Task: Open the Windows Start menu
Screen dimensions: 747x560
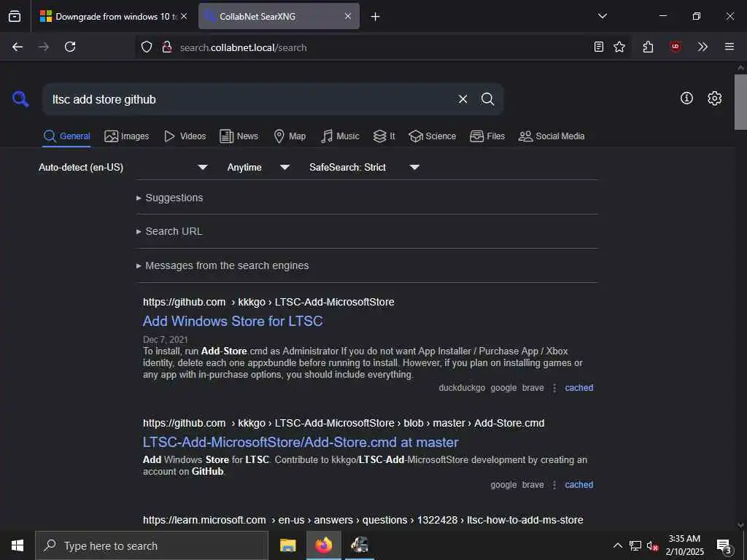Action: (x=18, y=545)
